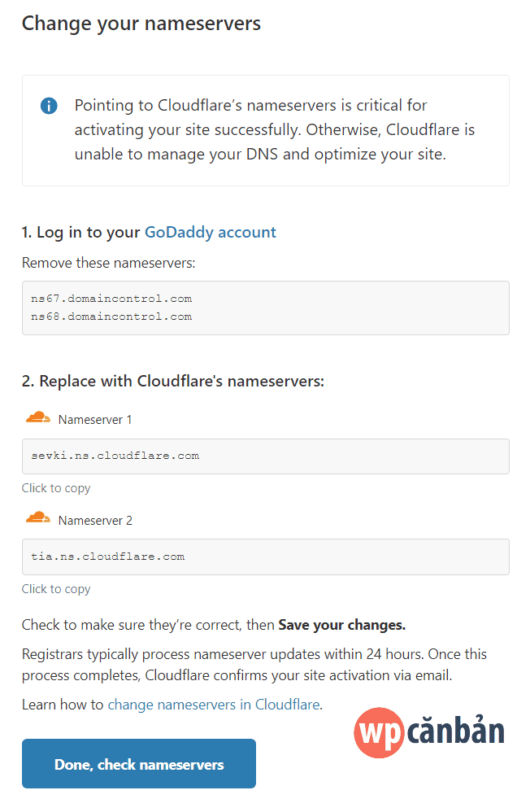530x812 pixels.
Task: Copy Nameserver 1 using Click to copy
Action: pyautogui.click(x=55, y=487)
